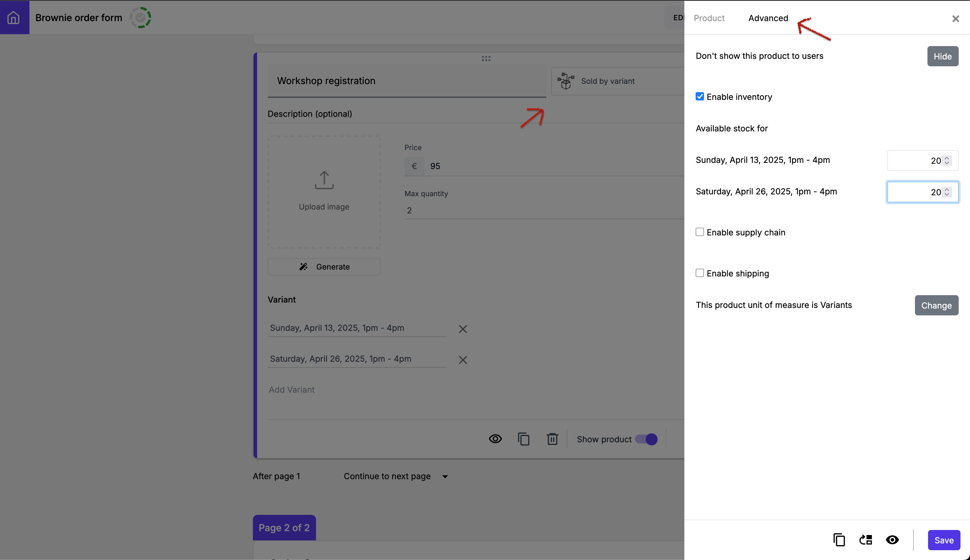Toggle the Show product switch

click(x=647, y=439)
